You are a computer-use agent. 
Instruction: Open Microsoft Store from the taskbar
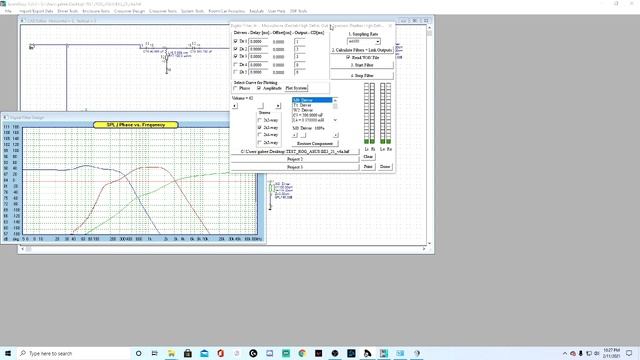188,353
